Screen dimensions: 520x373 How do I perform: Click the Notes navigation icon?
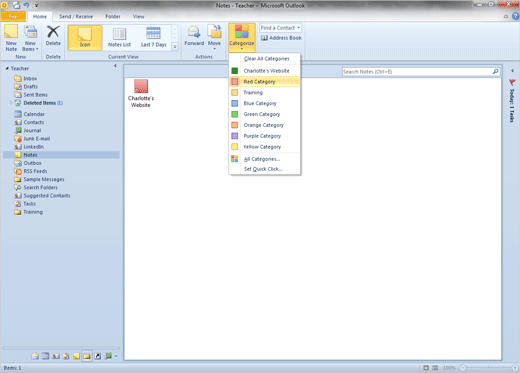(76, 356)
